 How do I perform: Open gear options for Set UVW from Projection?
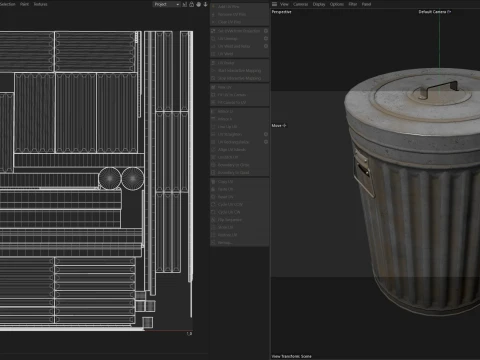(266, 31)
